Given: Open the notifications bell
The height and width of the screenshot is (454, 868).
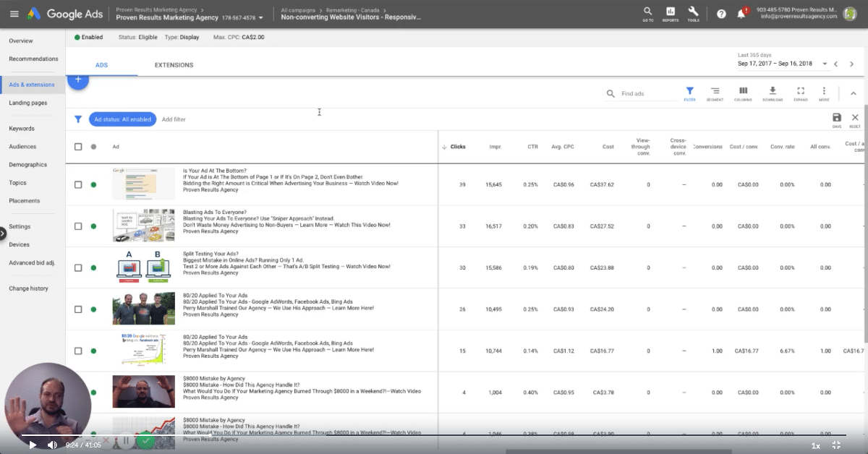Looking at the screenshot, I should tap(741, 14).
